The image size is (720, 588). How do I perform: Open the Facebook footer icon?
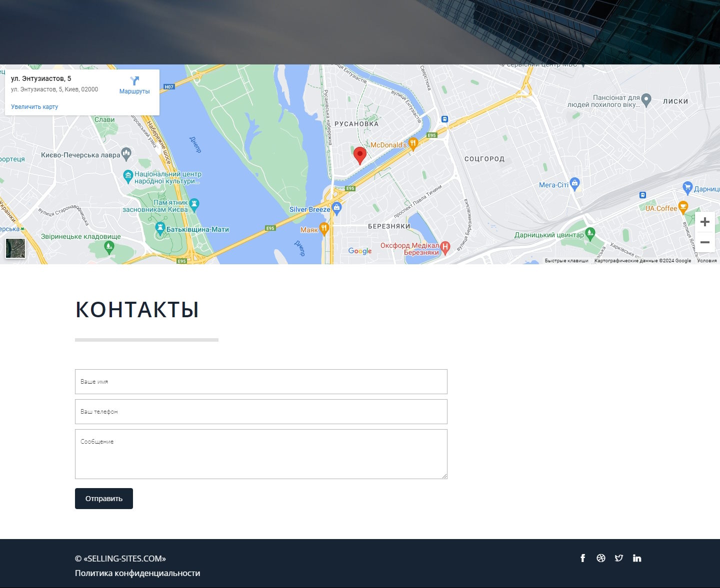[583, 558]
